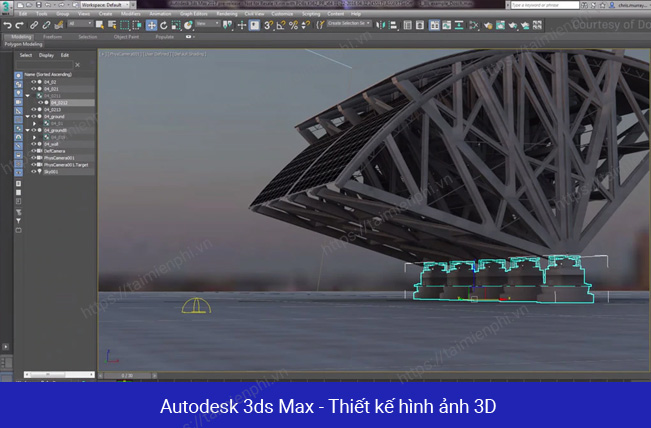The image size is (651, 428).
Task: Toggle 3D Snaps
Action: pyautogui.click(x=269, y=25)
